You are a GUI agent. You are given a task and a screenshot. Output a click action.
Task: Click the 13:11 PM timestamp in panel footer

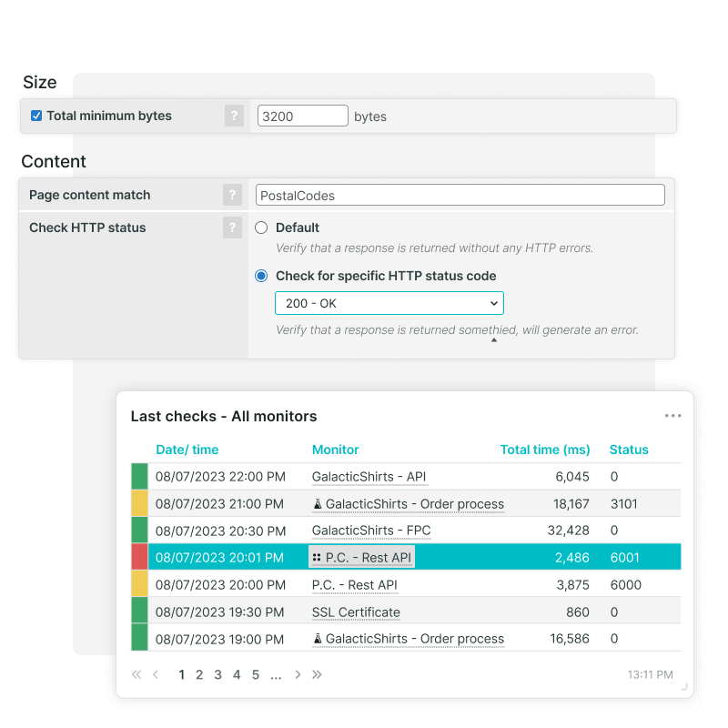tap(650, 674)
